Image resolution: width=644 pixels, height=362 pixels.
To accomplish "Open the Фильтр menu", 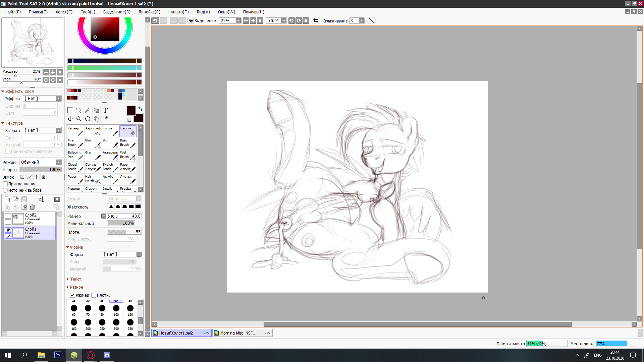I will pyautogui.click(x=178, y=12).
